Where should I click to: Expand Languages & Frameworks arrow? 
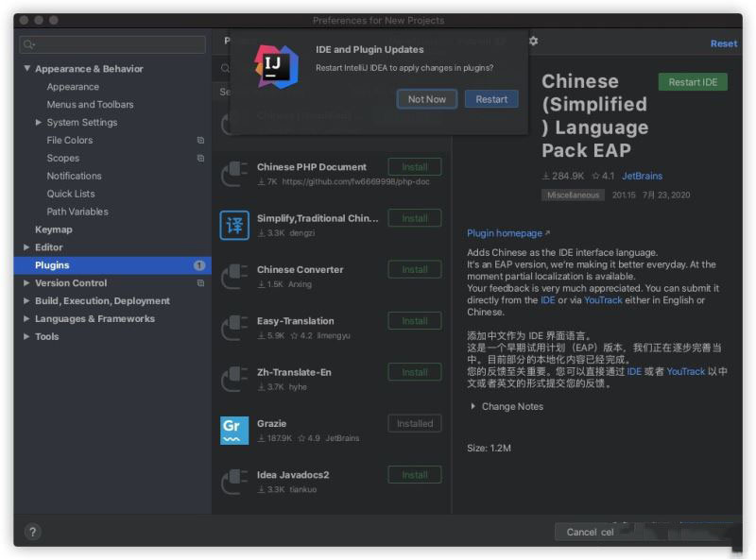coord(26,318)
